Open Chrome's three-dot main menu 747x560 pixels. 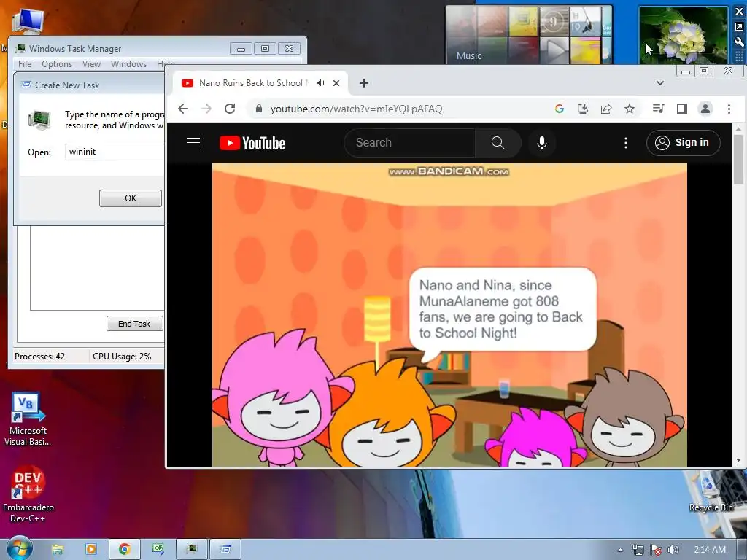click(729, 109)
